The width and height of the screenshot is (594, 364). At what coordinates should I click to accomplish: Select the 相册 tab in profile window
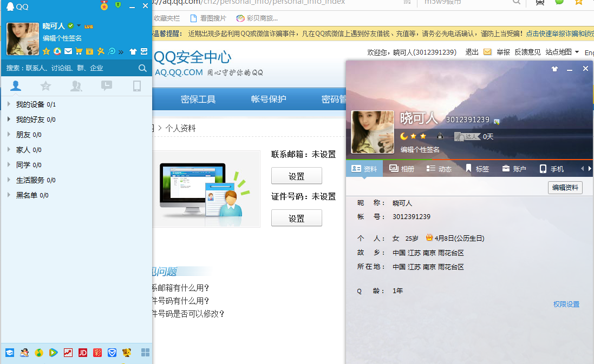point(402,169)
